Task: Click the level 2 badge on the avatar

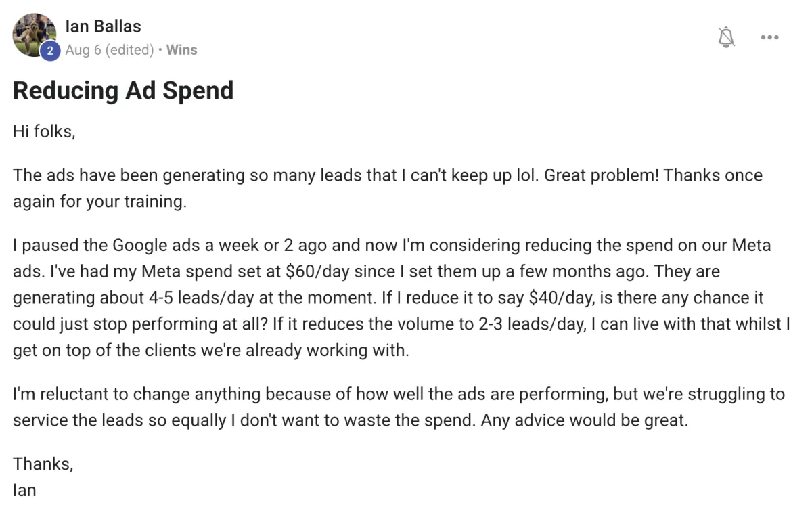Action: (49, 51)
